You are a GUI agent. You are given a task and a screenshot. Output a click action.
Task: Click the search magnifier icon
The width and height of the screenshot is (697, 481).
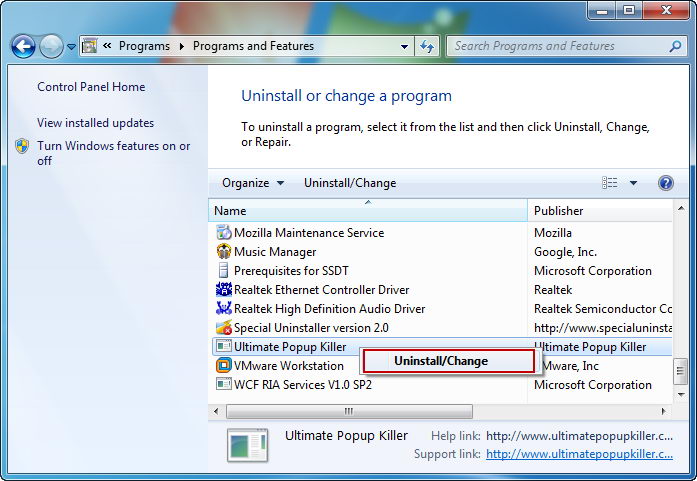click(x=675, y=46)
